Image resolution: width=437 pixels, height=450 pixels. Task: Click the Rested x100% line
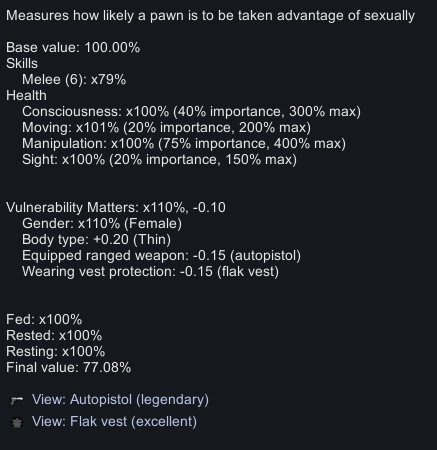(x=54, y=335)
